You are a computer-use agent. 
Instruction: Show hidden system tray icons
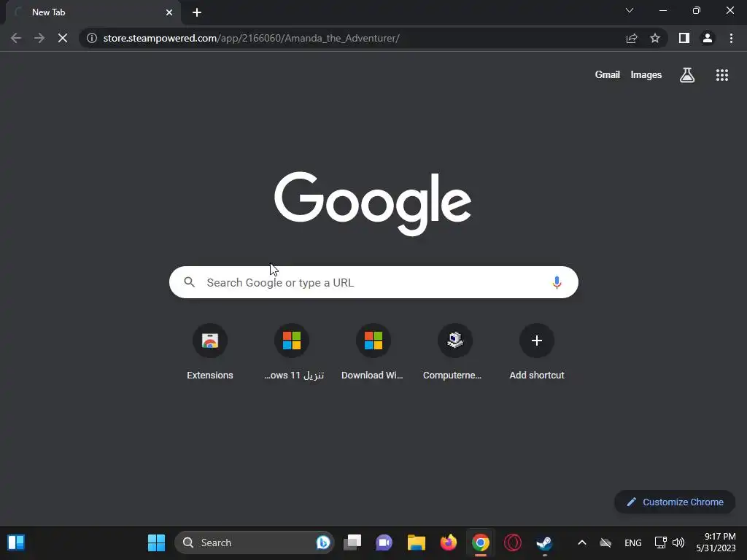(x=581, y=542)
